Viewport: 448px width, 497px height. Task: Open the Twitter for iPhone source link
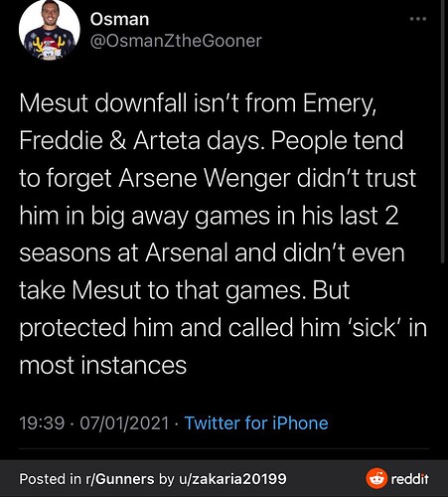[256, 423]
